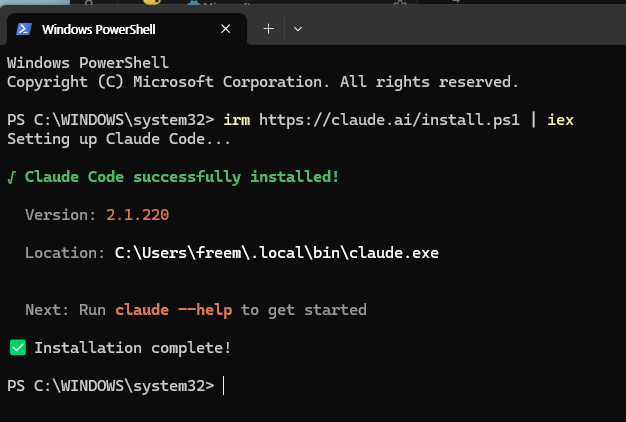Click the green checkbox emoji beside Installation complete

[18, 347]
